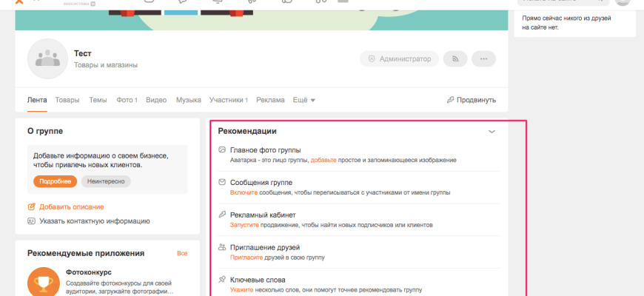This screenshot has height=296, width=644.
Task: Open the three-dots group actions menu
Action: 483,59
